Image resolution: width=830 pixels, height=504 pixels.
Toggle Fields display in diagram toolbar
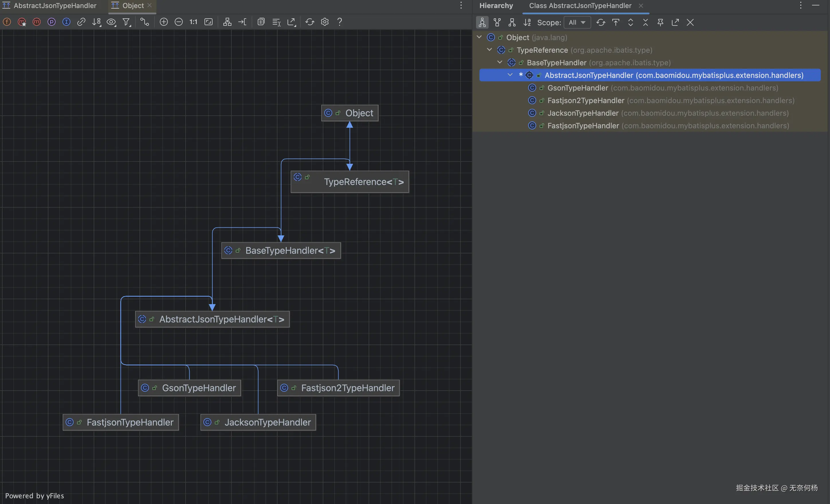pyautogui.click(x=7, y=22)
